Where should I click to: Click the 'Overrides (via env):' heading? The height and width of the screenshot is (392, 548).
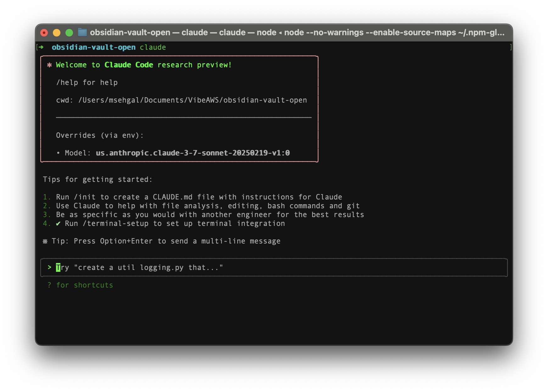point(100,135)
